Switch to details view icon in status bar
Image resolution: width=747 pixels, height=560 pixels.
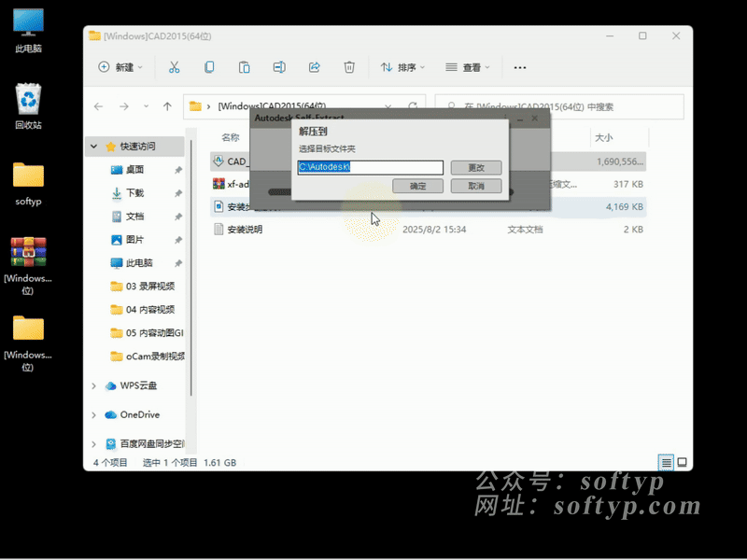click(x=666, y=462)
